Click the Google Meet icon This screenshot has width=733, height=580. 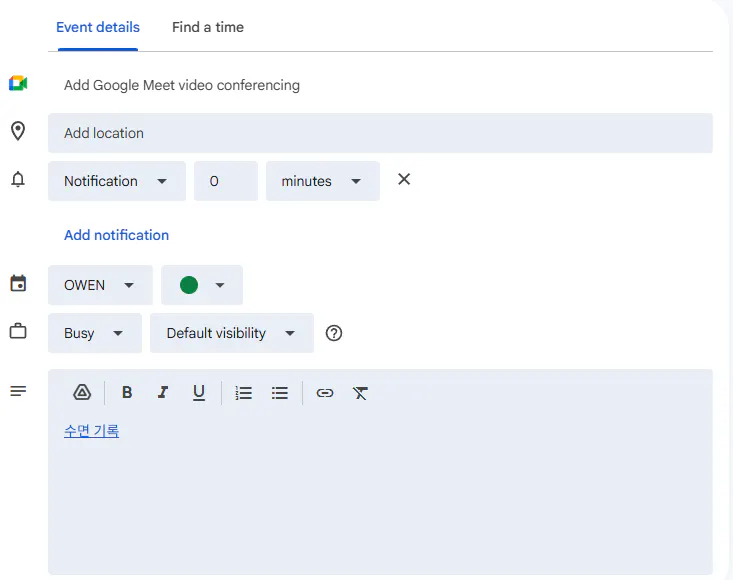(18, 84)
